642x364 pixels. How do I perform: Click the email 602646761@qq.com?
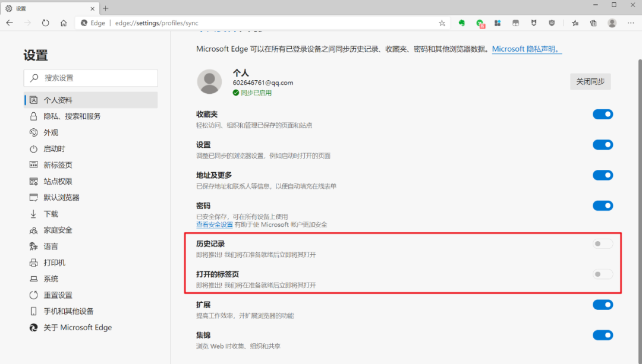tap(263, 83)
